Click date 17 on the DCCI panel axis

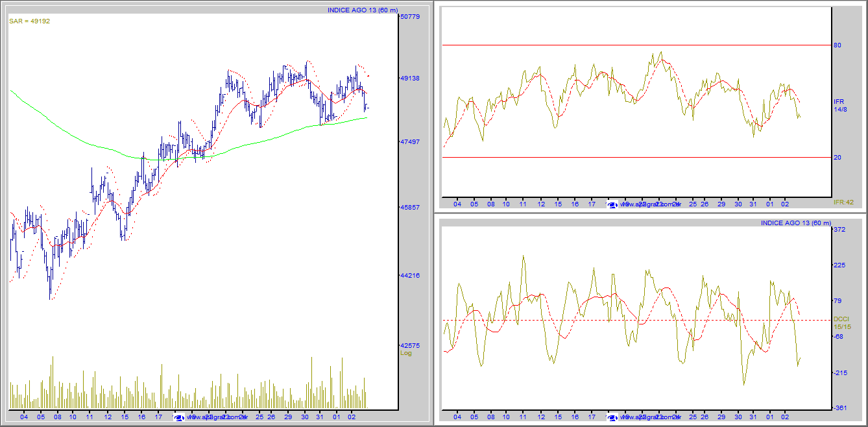point(592,417)
